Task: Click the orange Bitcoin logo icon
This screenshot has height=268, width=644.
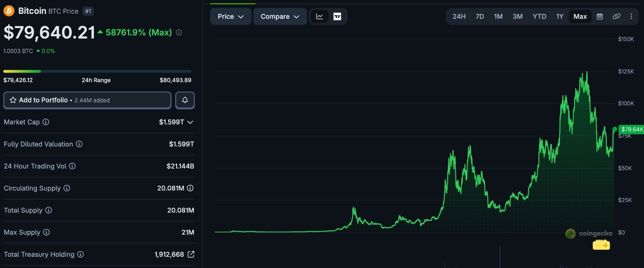Action: [x=9, y=11]
